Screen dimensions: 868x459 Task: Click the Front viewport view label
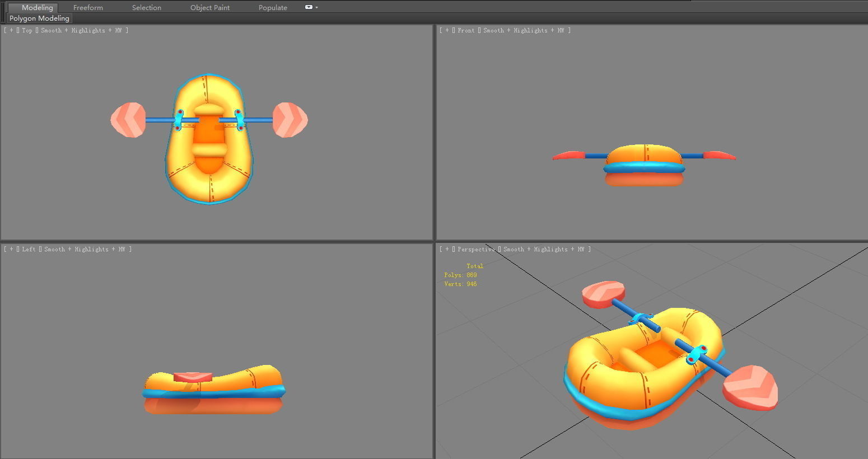(x=466, y=30)
